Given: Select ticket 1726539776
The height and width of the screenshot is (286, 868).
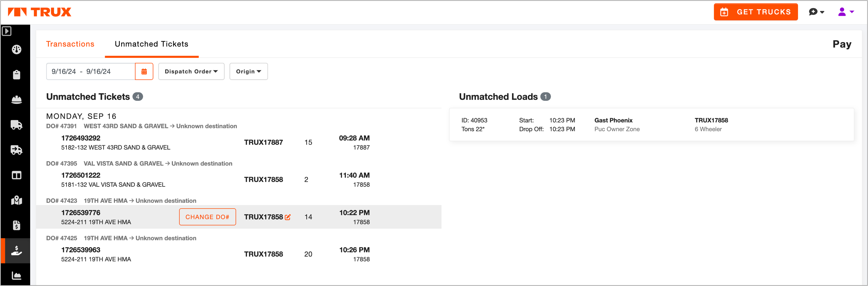Looking at the screenshot, I should click(238, 217).
